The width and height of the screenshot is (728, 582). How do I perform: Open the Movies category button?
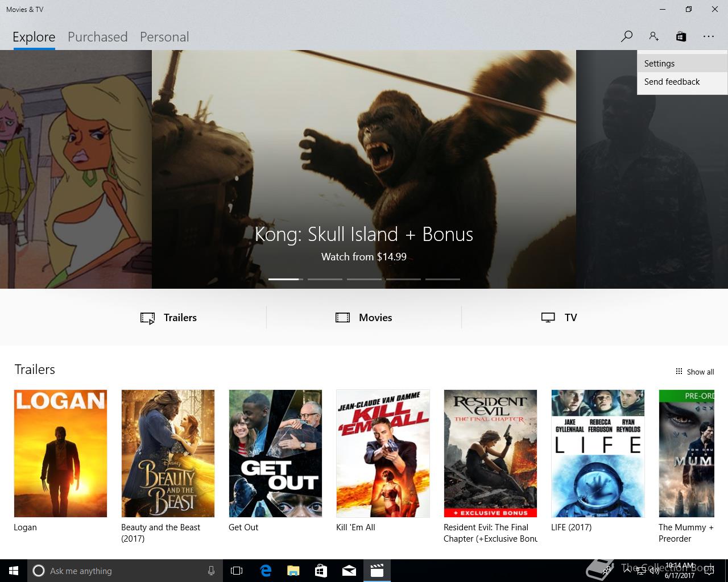click(x=364, y=318)
